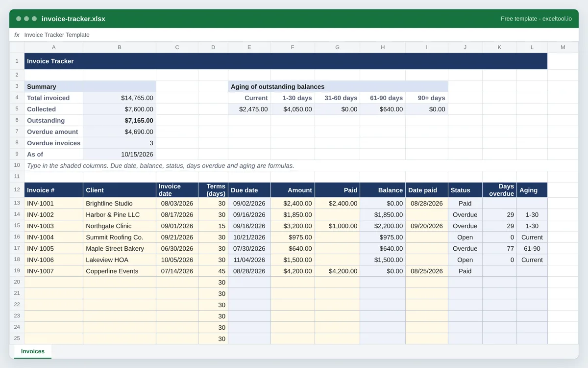Select the paid amount $4,200.00
Screen dimensions: 588x368
(x=337, y=271)
